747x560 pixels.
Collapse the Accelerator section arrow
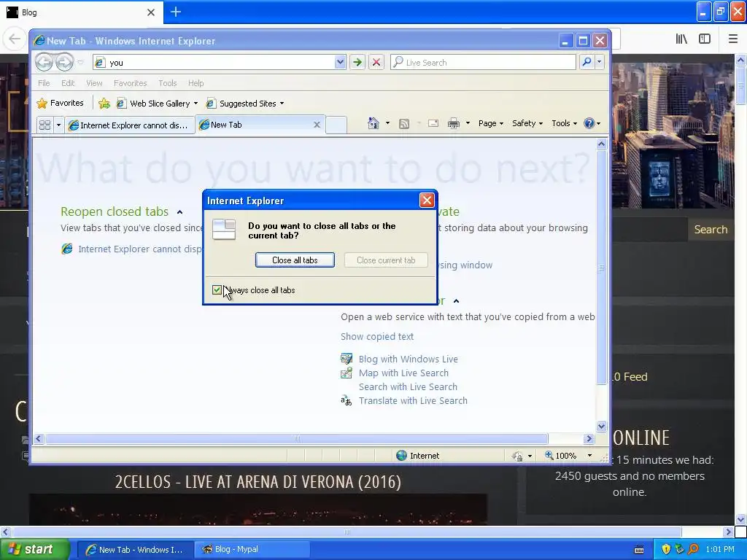pyautogui.click(x=457, y=301)
